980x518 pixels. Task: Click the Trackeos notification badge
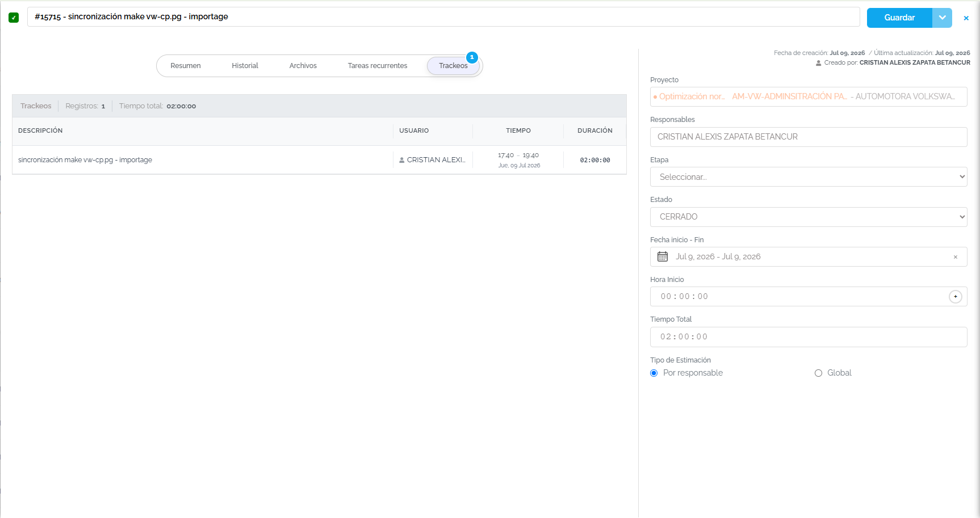pos(472,57)
